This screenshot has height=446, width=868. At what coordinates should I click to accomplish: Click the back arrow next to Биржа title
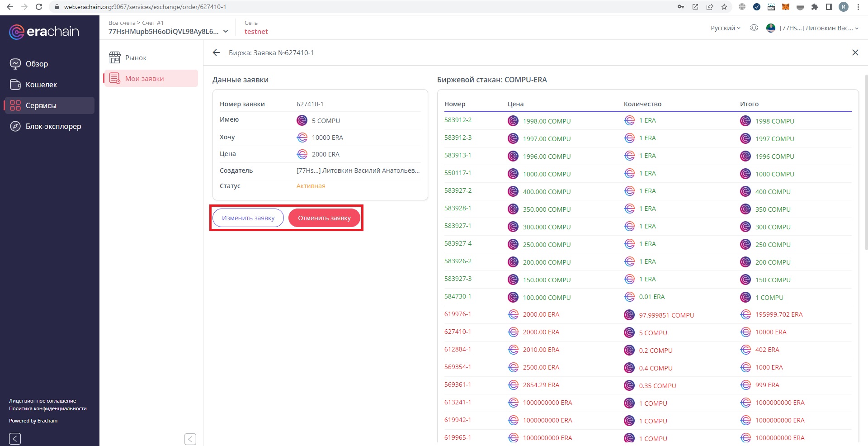pos(216,52)
